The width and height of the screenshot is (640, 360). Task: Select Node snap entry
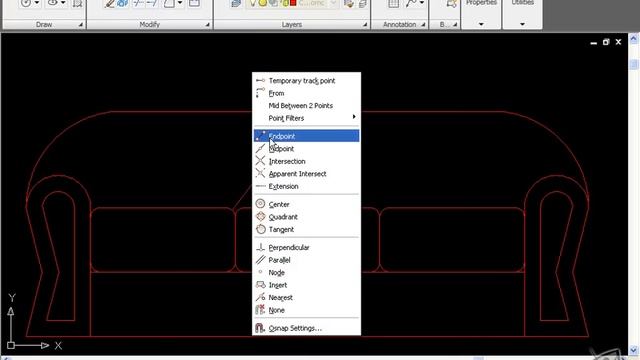pos(306,273)
